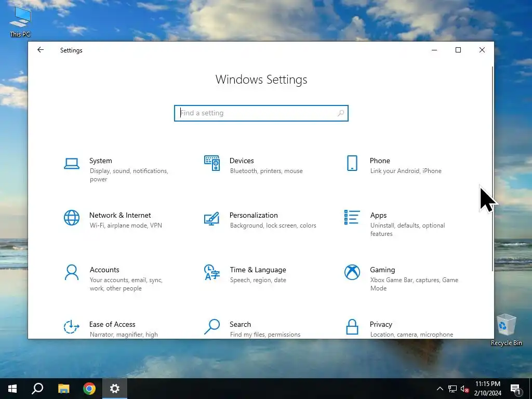Open the Accounts person icon
This screenshot has height=399, width=532.
[72, 272]
